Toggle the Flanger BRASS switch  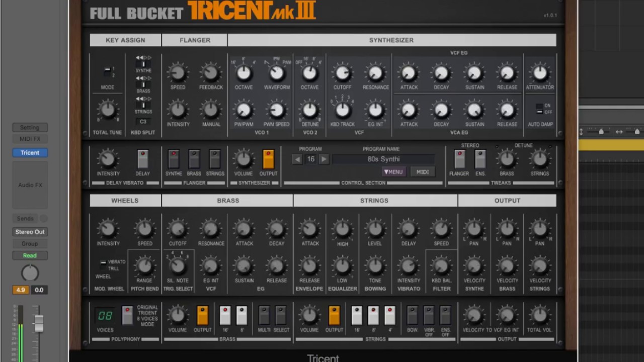(x=194, y=159)
